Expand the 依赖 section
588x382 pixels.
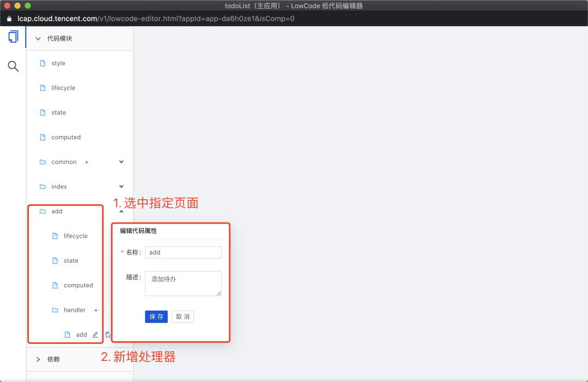pyautogui.click(x=38, y=359)
